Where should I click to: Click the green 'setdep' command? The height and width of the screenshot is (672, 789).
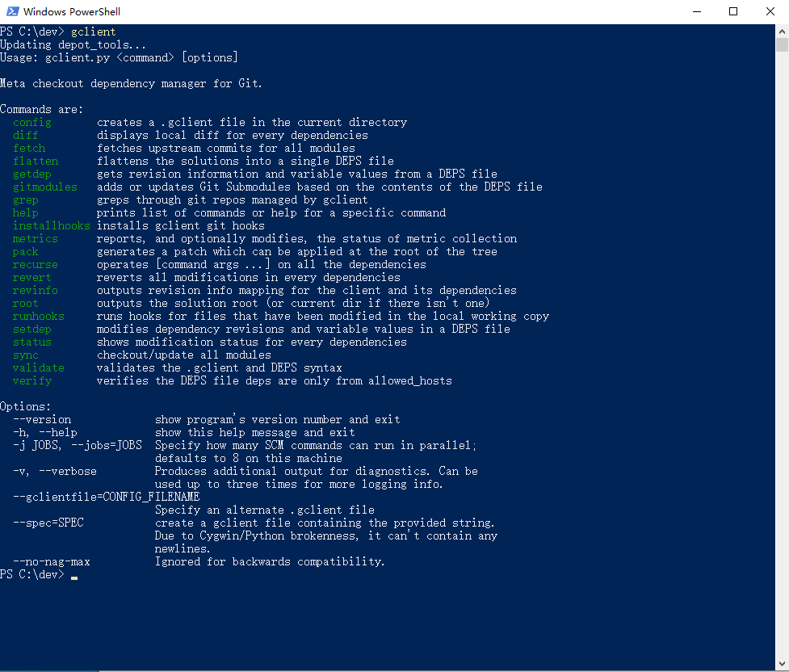click(32, 330)
